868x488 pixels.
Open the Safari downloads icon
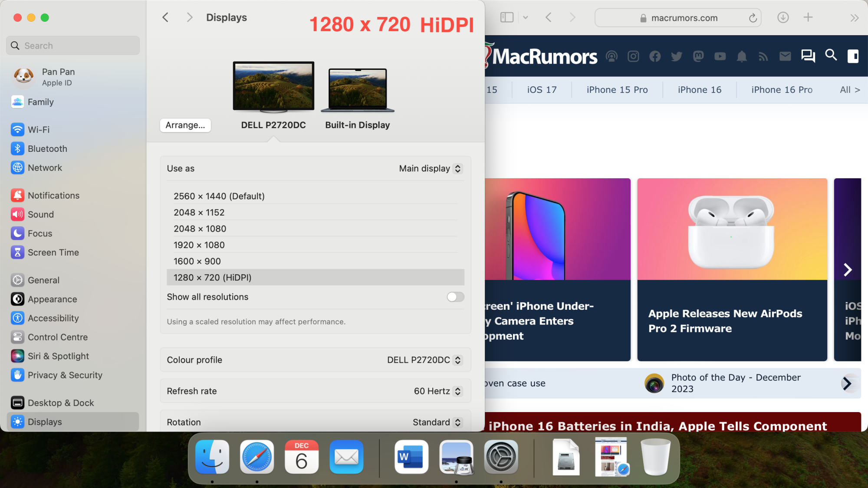click(x=783, y=18)
